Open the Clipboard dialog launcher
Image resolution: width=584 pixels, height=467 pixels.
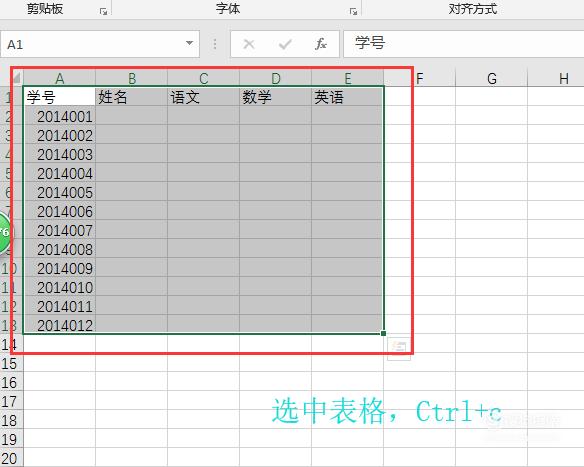click(x=104, y=12)
